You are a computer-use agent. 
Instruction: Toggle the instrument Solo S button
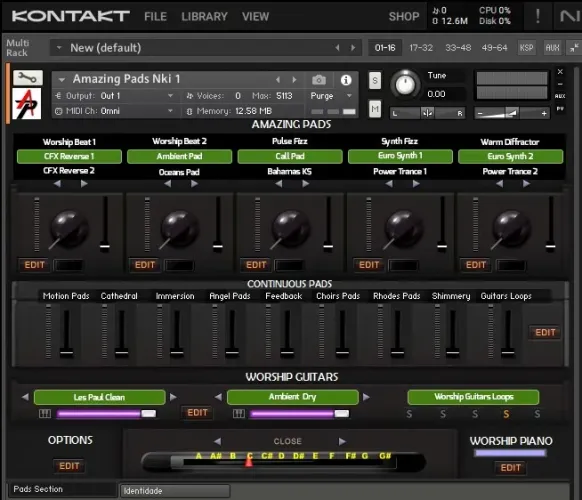click(375, 80)
